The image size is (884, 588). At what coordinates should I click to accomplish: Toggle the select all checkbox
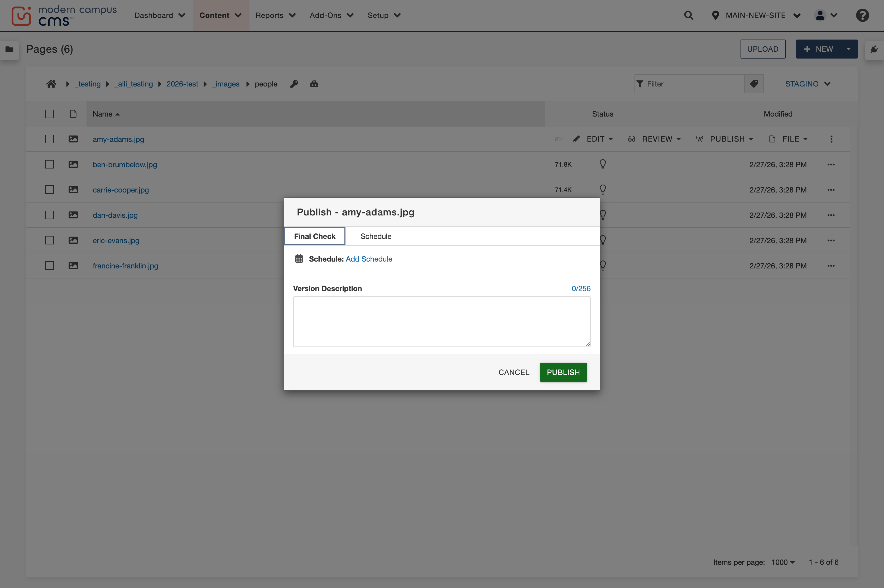tap(50, 114)
